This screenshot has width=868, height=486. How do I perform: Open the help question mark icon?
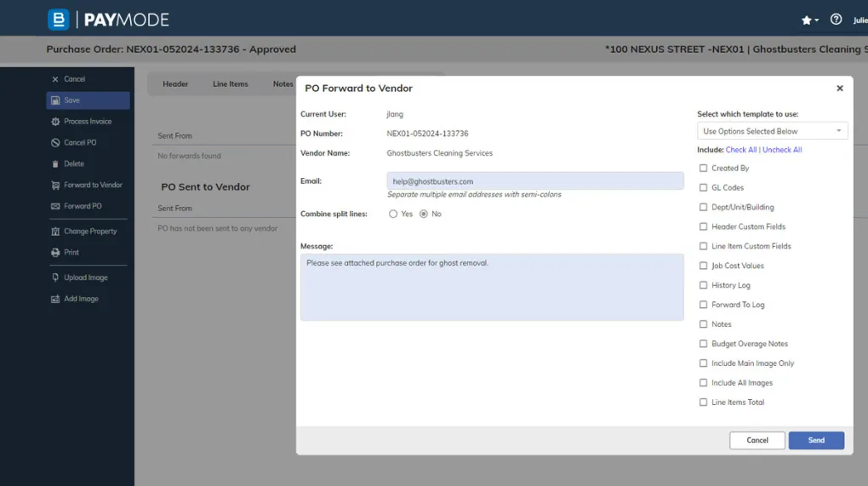point(836,20)
